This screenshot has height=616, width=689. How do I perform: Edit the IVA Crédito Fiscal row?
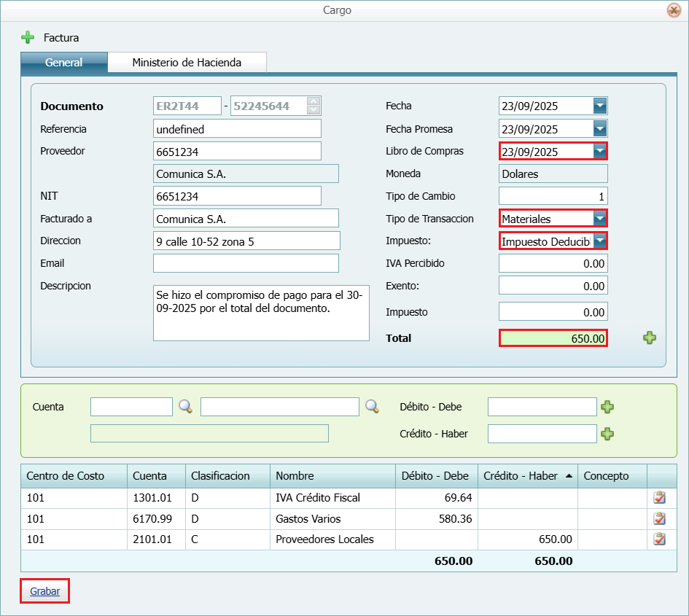pos(659,498)
